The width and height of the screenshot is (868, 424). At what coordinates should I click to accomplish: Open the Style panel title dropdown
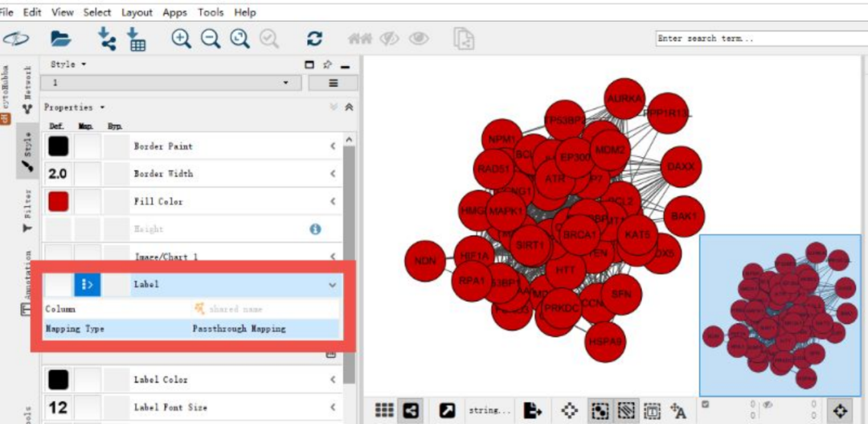pyautogui.click(x=68, y=64)
